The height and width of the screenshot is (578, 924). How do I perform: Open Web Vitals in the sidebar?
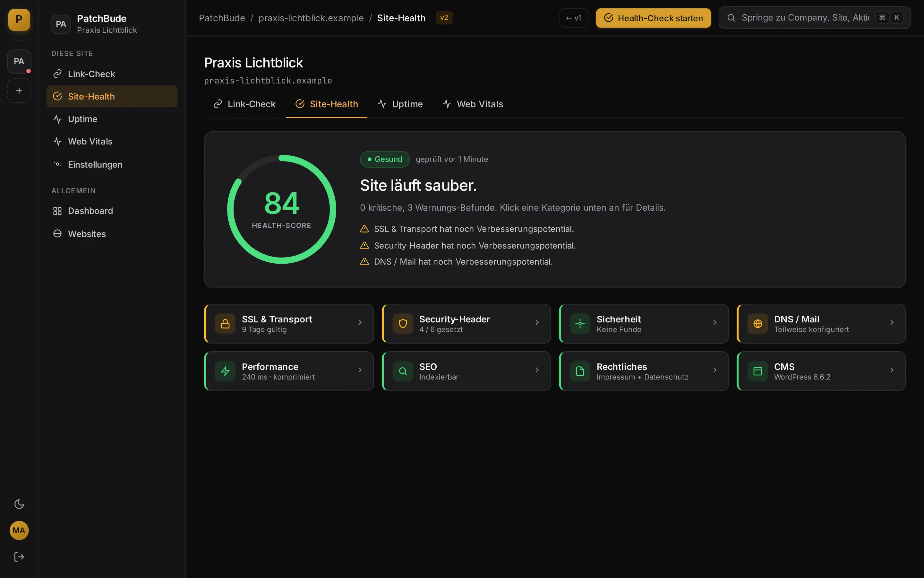pos(112,141)
